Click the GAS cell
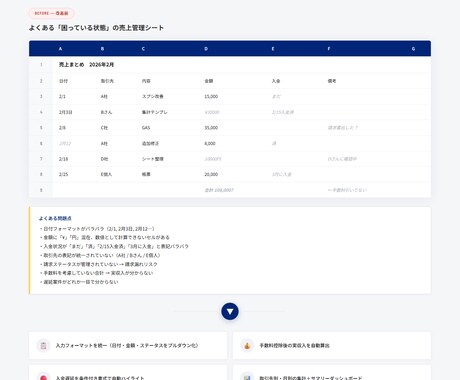 pos(146,128)
